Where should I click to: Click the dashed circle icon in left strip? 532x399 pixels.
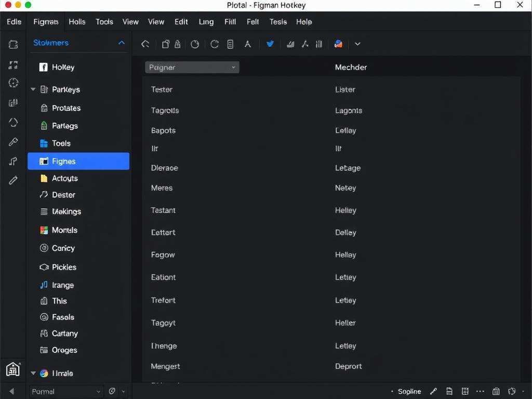click(13, 83)
